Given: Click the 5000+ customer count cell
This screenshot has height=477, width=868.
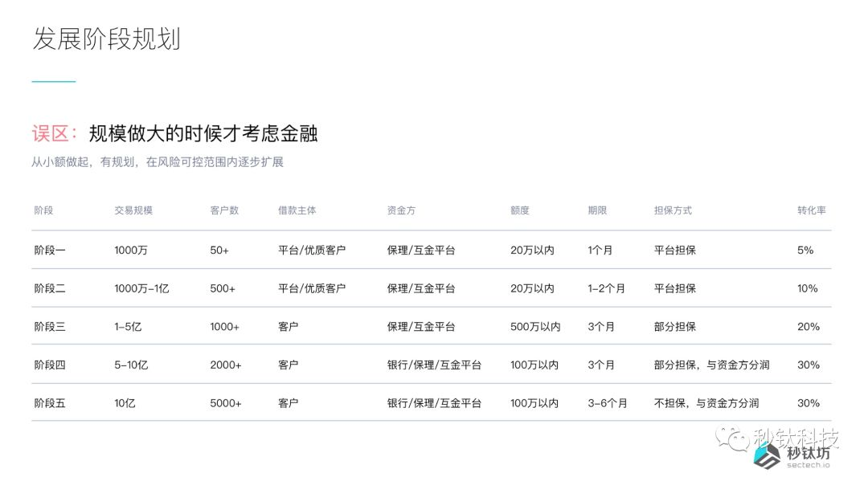Looking at the screenshot, I should coord(226,403).
